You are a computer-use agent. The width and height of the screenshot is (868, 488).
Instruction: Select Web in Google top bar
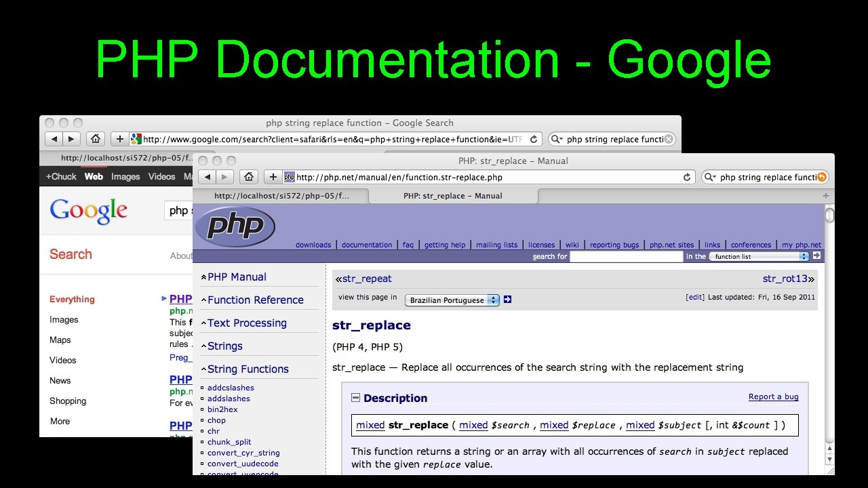point(94,176)
